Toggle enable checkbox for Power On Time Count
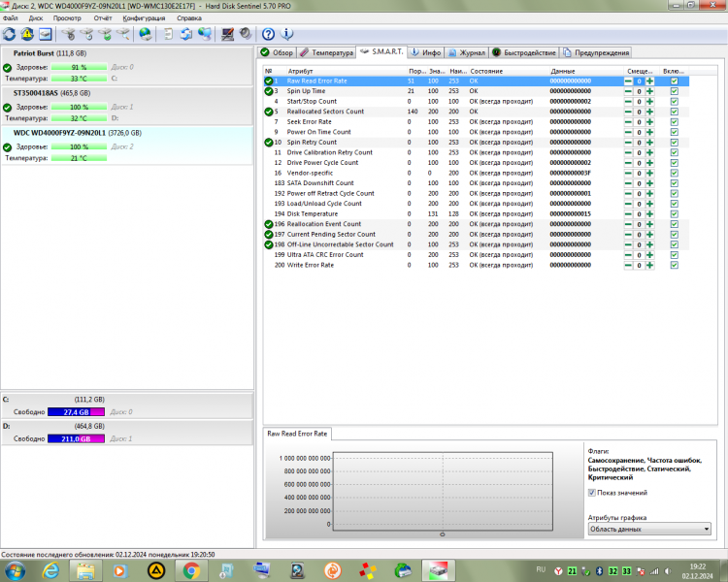The width and height of the screenshot is (728, 582). click(675, 132)
